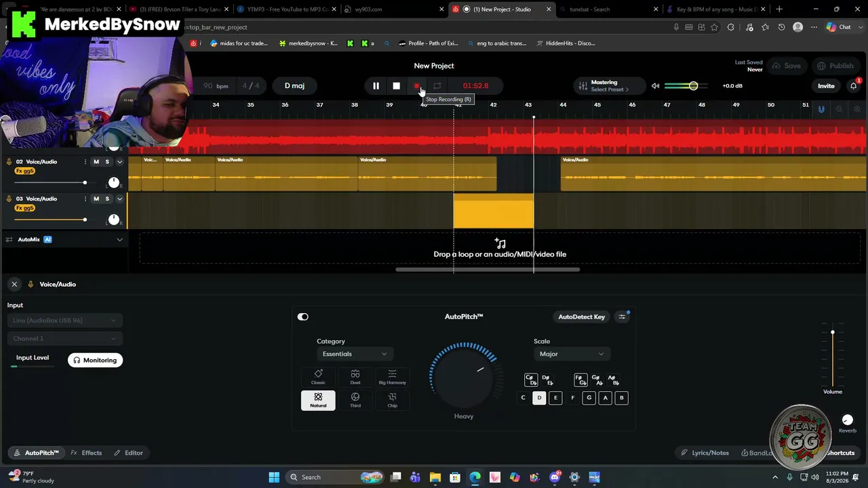The image size is (868, 488).
Task: Click the AutoMix sliders icon
Action: pos(9,239)
